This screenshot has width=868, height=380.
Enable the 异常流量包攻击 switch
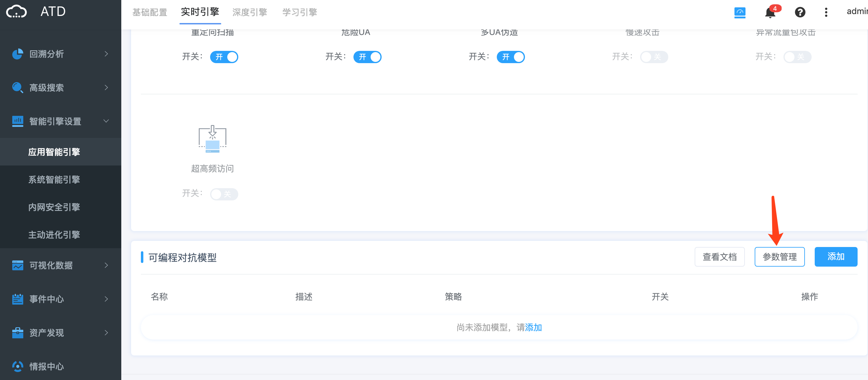797,57
